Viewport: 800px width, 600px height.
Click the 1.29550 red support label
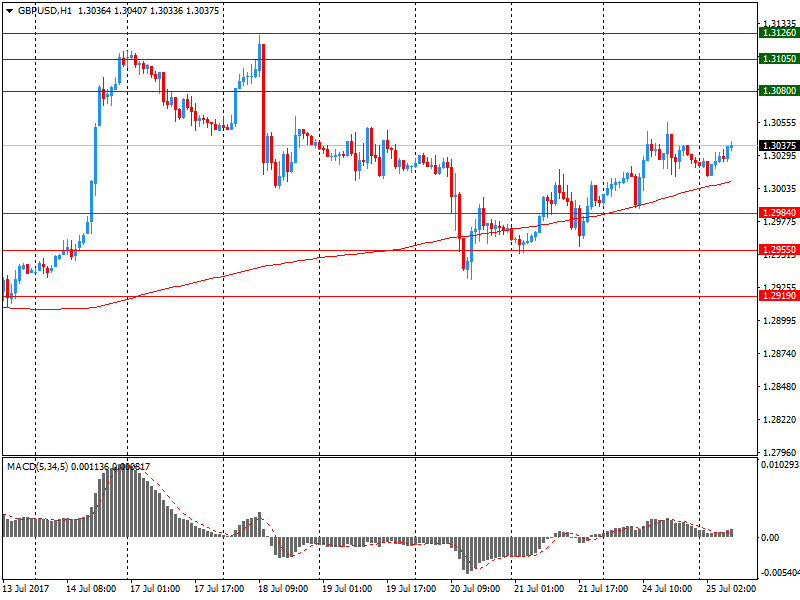779,250
